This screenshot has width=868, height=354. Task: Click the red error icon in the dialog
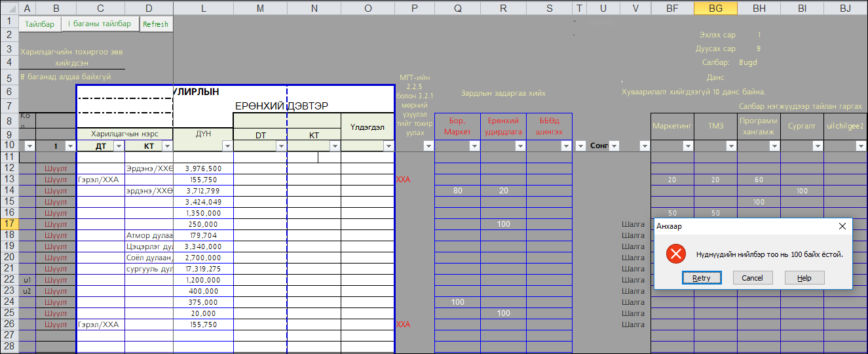[x=675, y=254]
